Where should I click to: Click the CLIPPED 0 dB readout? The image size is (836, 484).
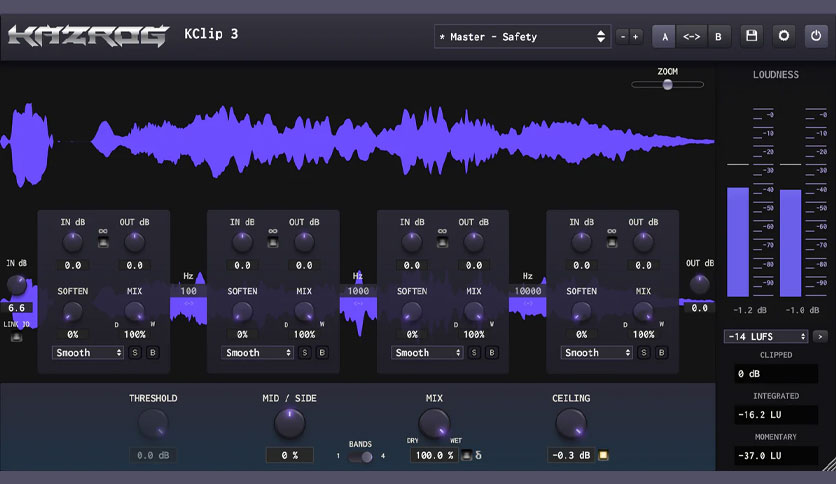(x=776, y=374)
